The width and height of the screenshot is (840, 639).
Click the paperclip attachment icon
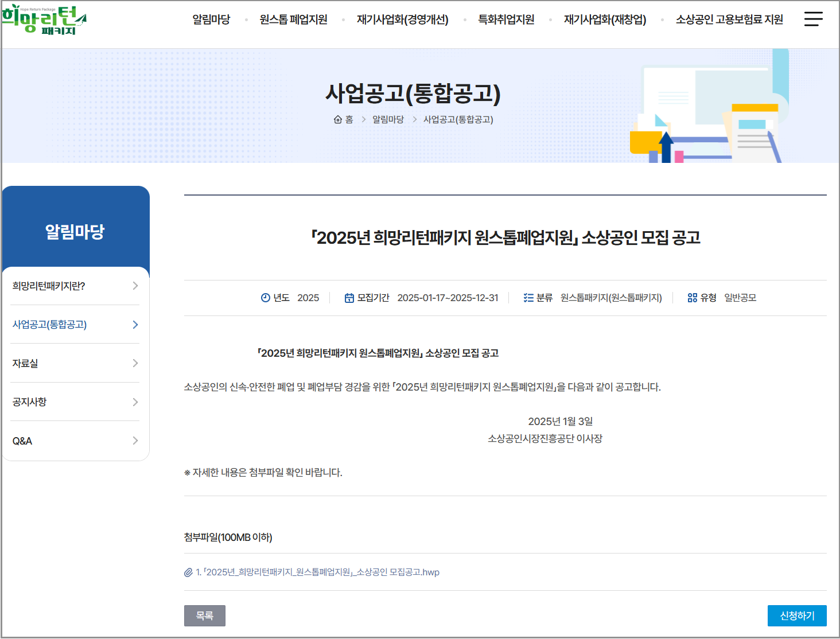tap(188, 572)
